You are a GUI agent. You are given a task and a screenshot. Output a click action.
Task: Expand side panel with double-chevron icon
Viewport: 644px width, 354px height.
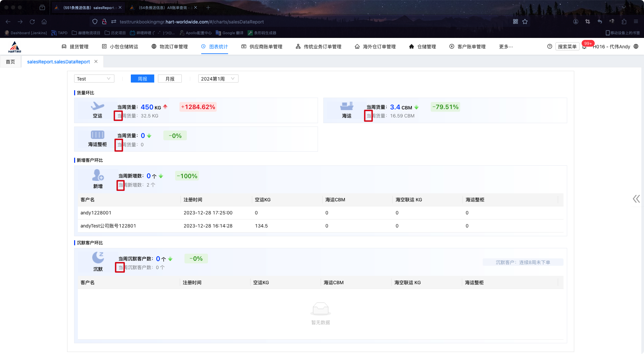pos(636,199)
